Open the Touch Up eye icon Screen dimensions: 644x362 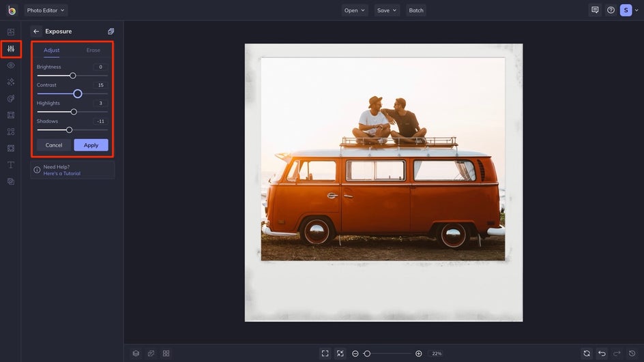pyautogui.click(x=11, y=65)
